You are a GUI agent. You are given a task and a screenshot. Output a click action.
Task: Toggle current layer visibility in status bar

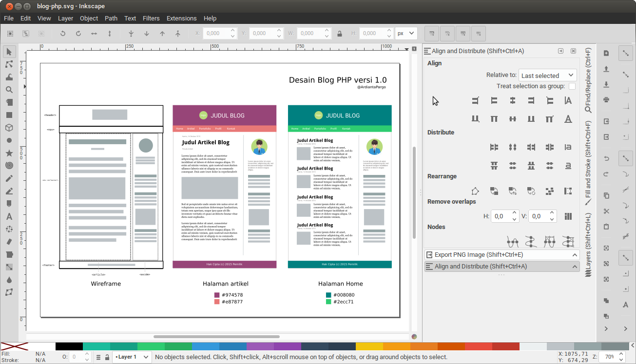tap(98, 357)
